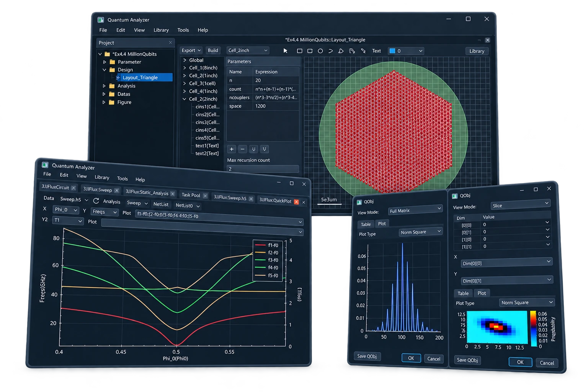
Task: Open the Phi_0 X-axis dropdown
Action: [66, 210]
